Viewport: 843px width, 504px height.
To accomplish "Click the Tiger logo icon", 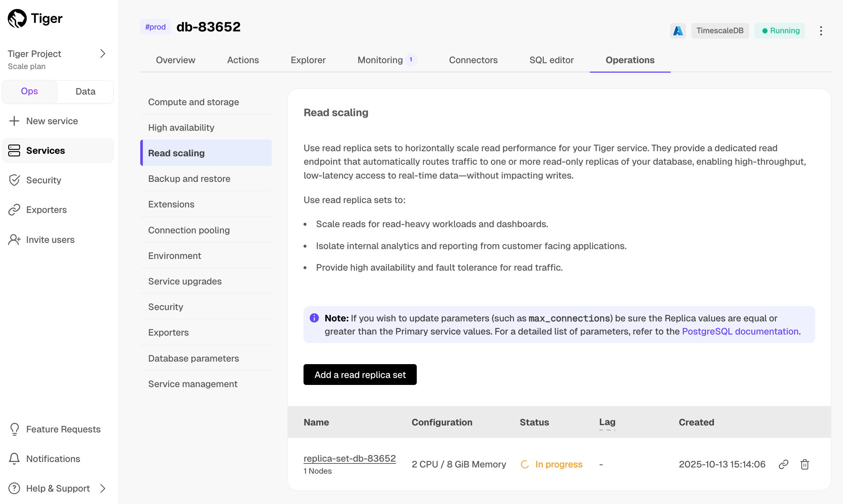I will pos(17,18).
